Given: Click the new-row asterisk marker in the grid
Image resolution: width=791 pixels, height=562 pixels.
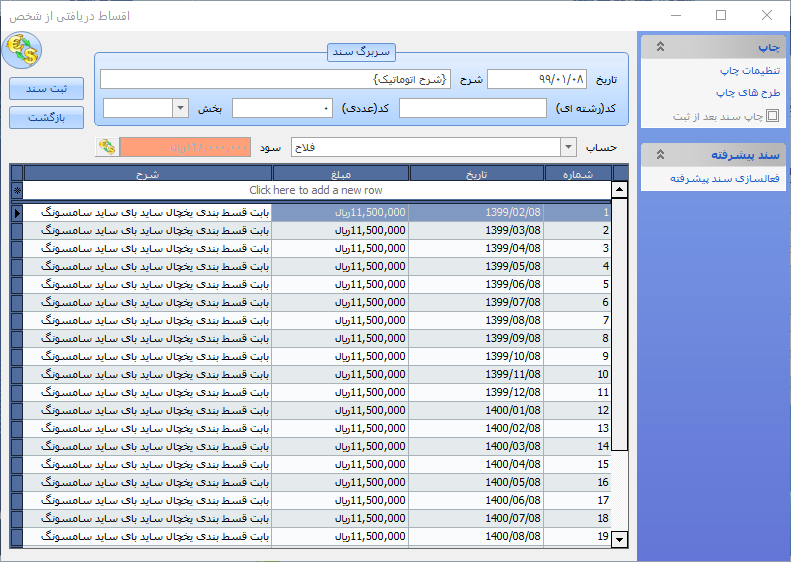Looking at the screenshot, I should point(17,190).
